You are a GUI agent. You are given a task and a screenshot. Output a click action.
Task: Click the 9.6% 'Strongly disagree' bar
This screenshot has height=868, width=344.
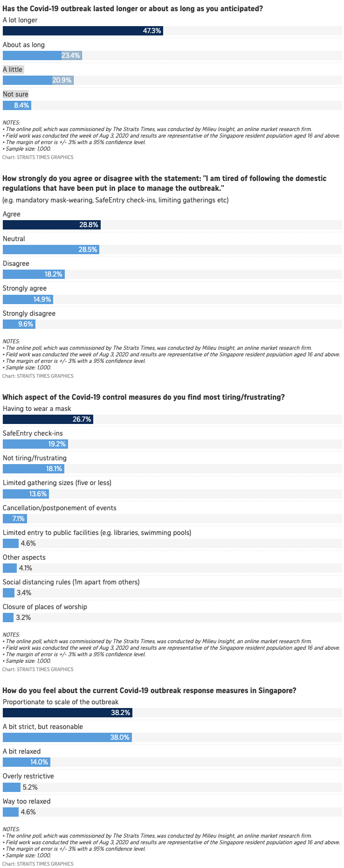(x=19, y=324)
